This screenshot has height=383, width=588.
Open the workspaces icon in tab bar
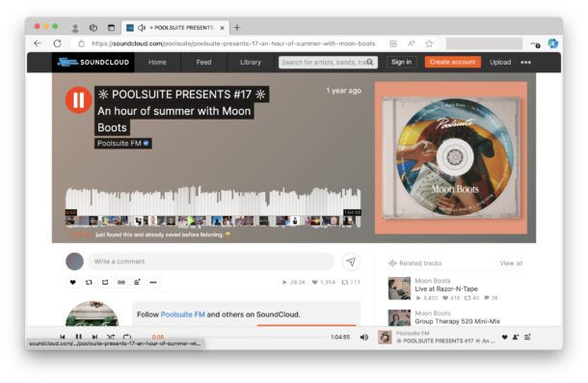(94, 28)
